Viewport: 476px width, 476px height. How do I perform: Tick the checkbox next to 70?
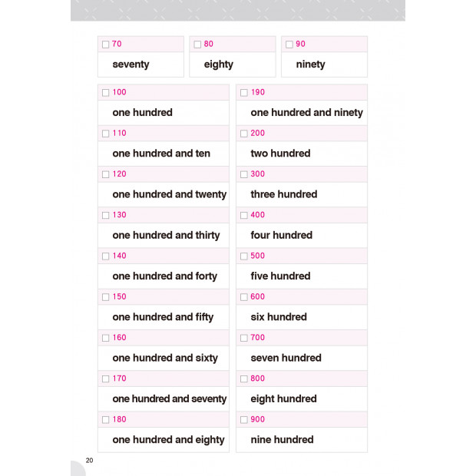(x=105, y=45)
